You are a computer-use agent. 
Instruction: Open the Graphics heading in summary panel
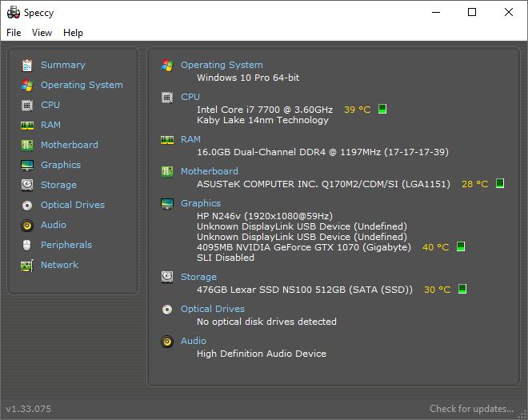click(x=201, y=203)
